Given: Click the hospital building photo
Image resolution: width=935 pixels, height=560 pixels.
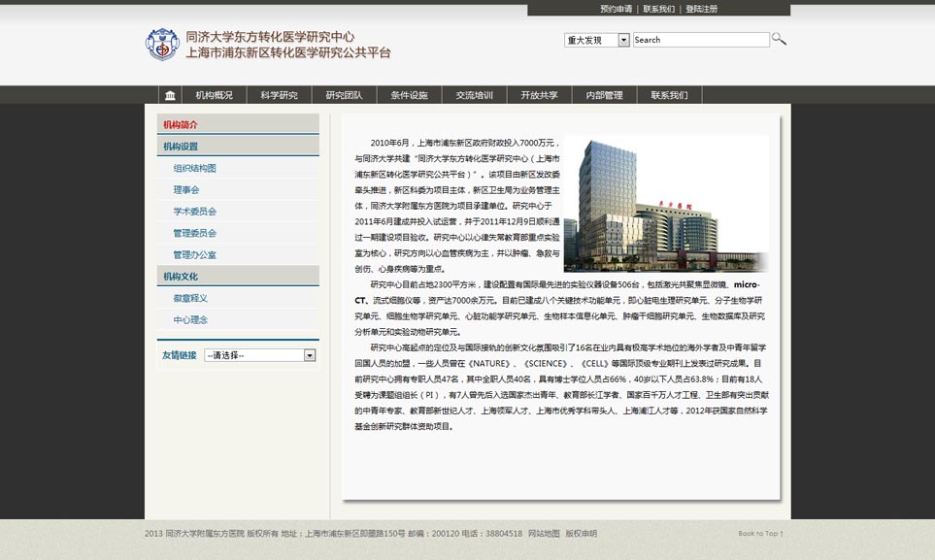Looking at the screenshot, I should click(666, 204).
